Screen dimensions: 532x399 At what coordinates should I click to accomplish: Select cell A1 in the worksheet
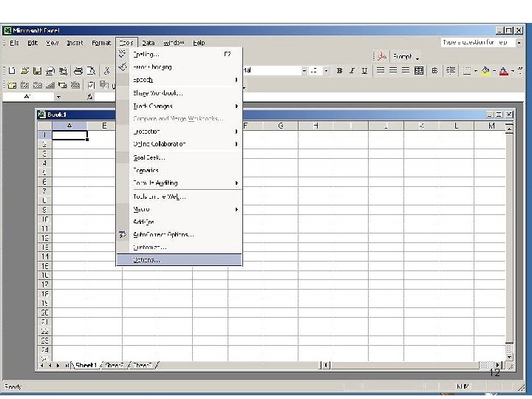tap(69, 135)
